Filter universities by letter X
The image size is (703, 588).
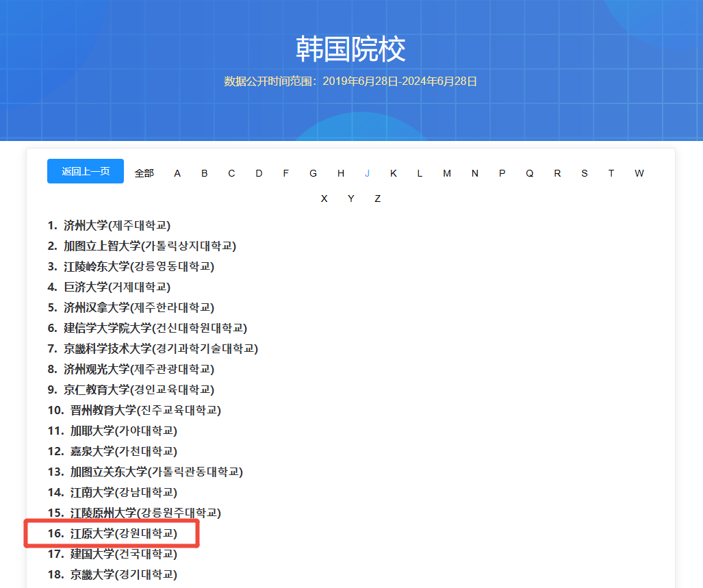(x=324, y=199)
